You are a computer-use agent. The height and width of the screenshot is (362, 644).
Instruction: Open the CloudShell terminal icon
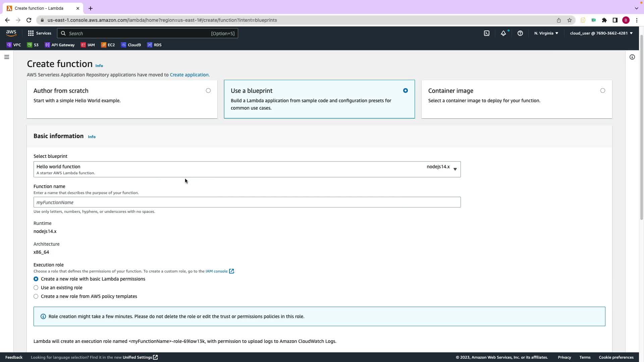pos(486,33)
